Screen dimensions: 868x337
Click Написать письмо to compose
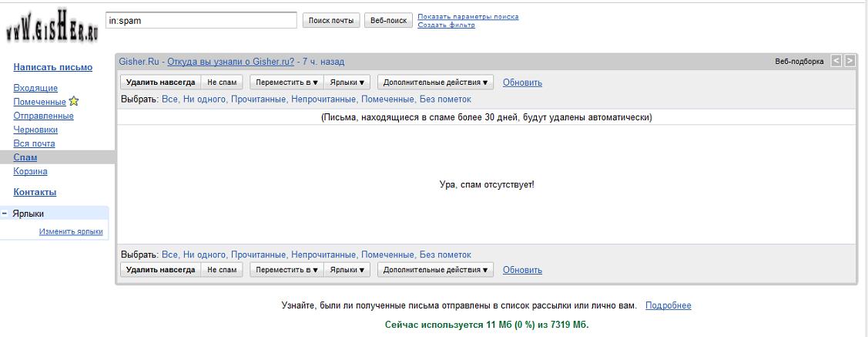tap(53, 67)
